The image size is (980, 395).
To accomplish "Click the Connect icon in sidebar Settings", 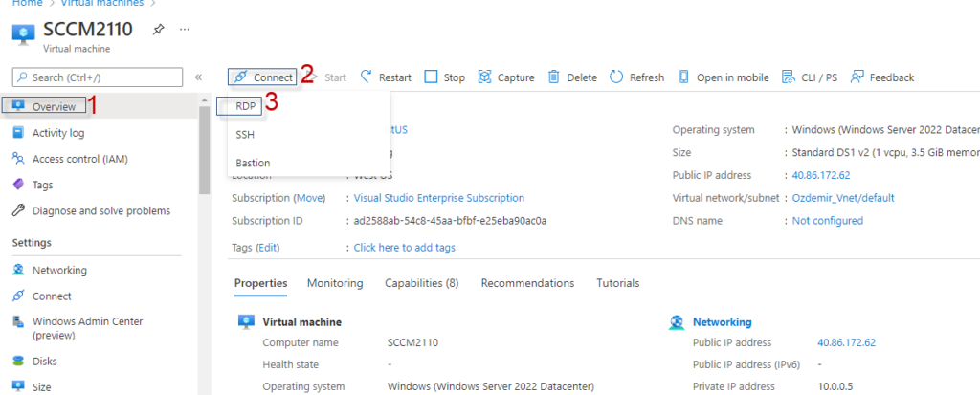I will pyautogui.click(x=18, y=296).
